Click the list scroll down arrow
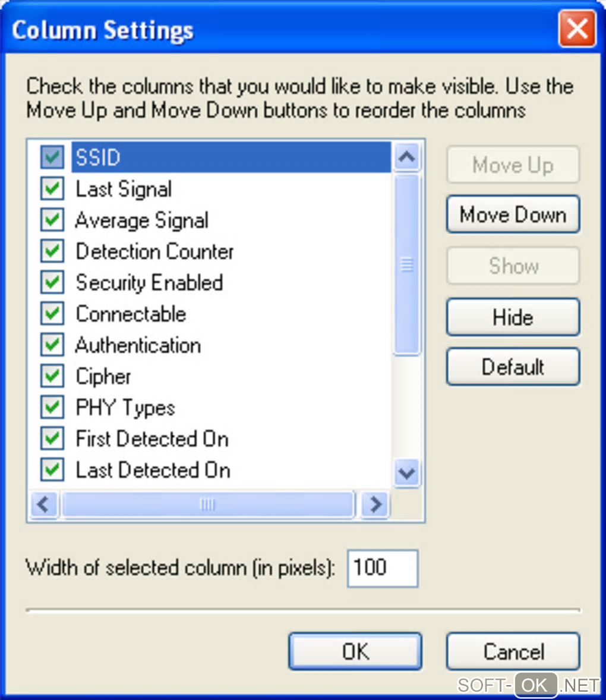The image size is (606, 700). [407, 473]
